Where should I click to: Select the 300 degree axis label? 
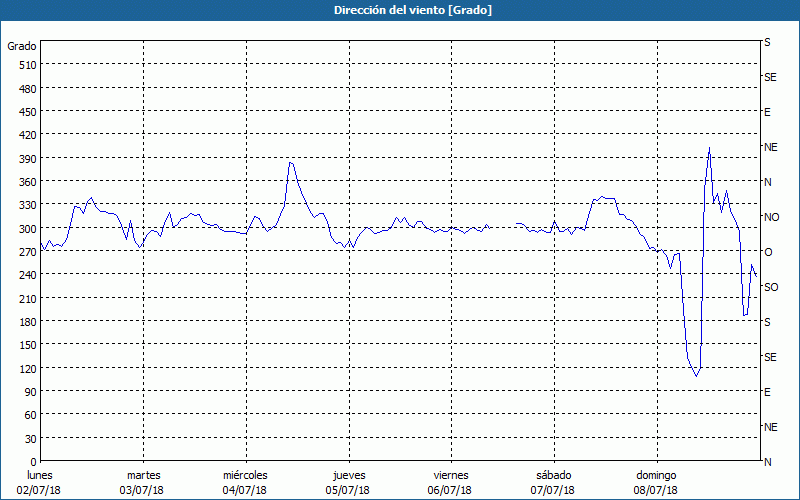tap(28, 229)
